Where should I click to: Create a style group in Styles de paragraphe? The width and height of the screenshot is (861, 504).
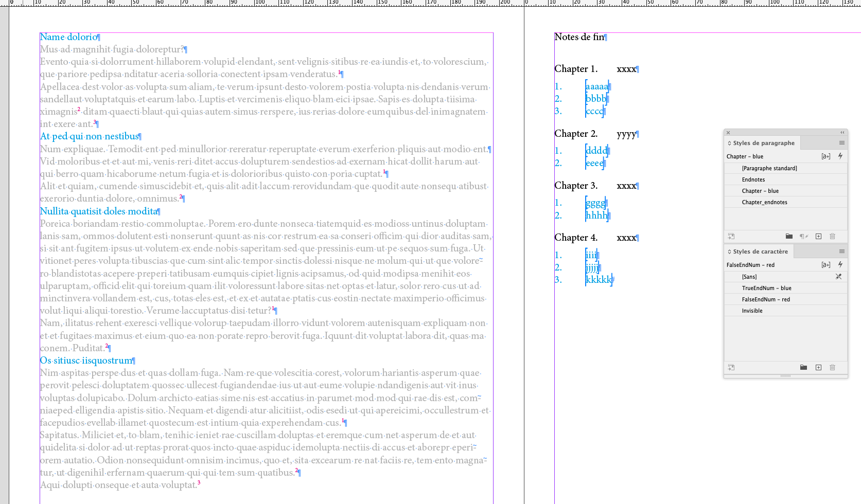click(789, 236)
